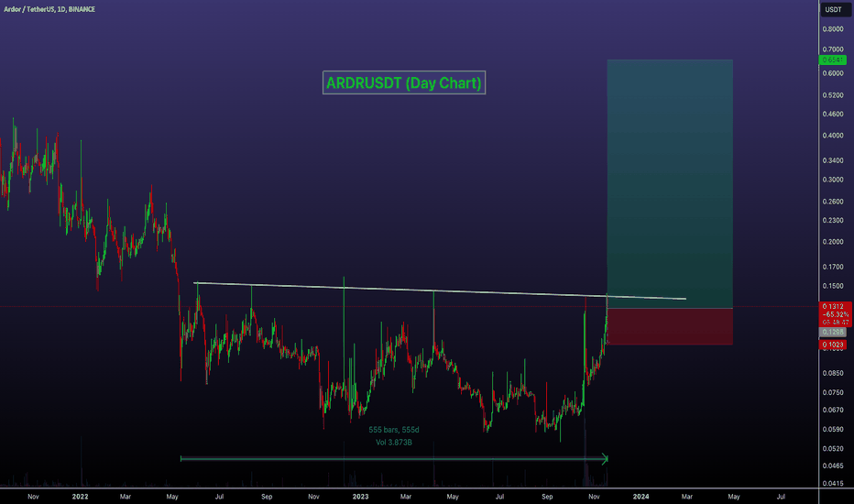Click the 0.3400 price axis label
This screenshot has height=504, width=854.
pyautogui.click(x=833, y=160)
